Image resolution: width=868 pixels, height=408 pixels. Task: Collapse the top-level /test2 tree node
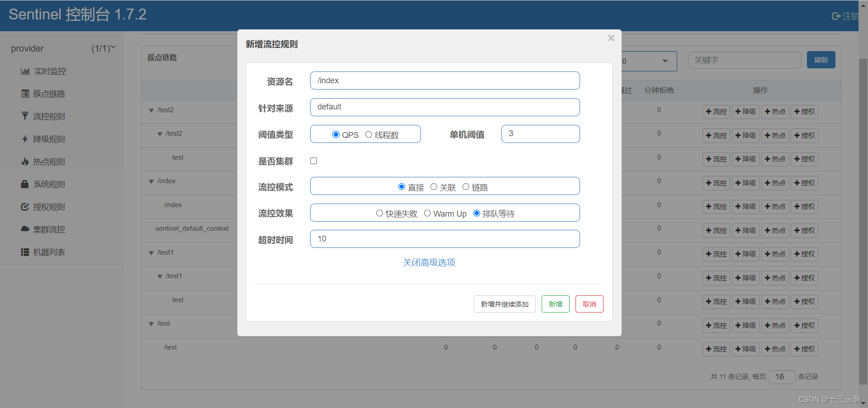click(x=151, y=110)
